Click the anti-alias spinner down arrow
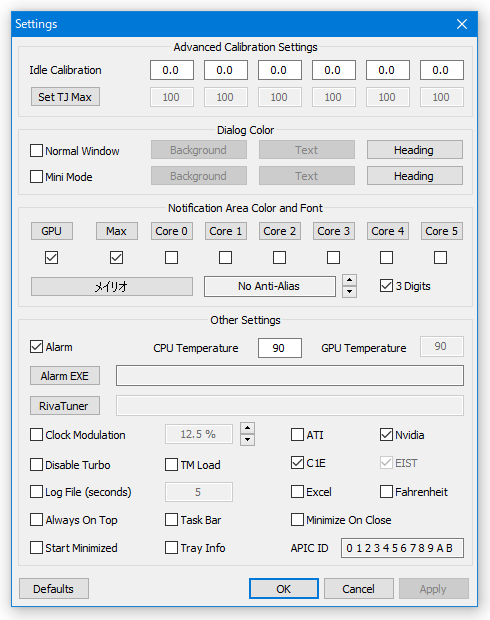 pos(349,292)
